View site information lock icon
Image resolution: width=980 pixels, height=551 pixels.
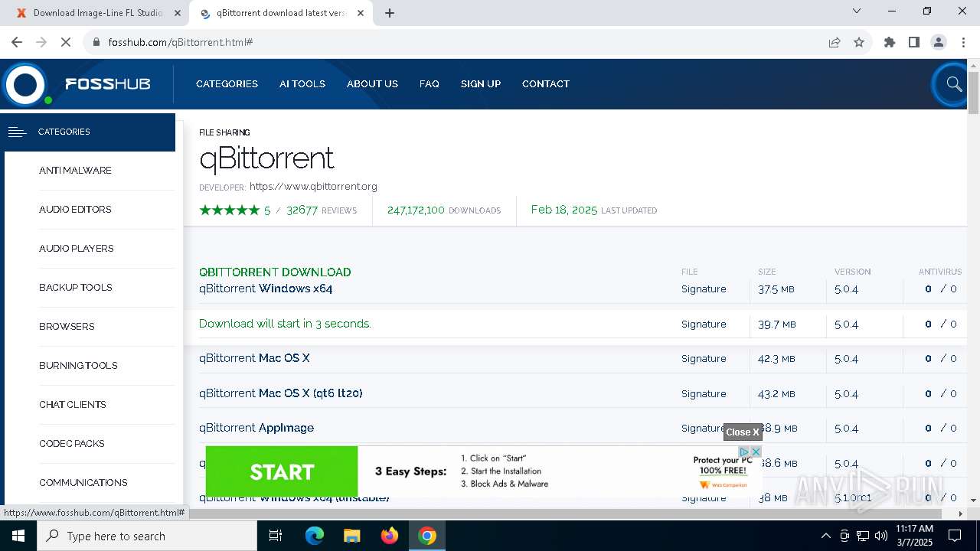(96, 42)
